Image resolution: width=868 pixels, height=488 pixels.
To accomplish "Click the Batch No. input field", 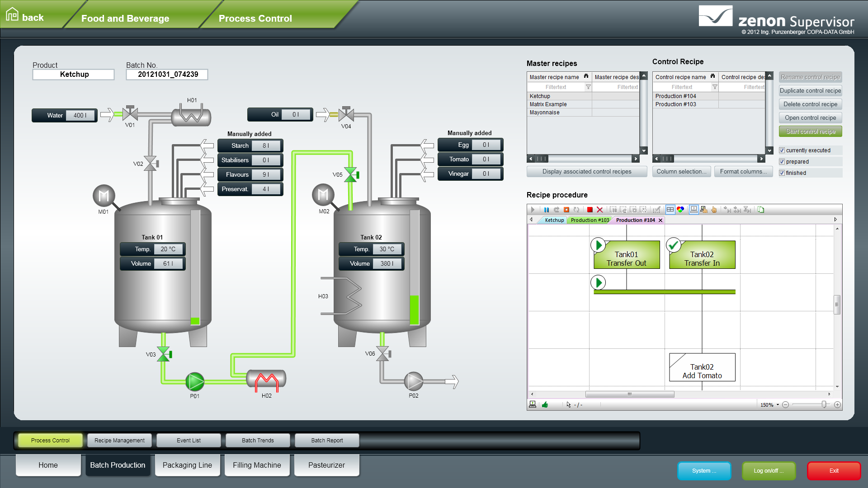I will pyautogui.click(x=167, y=75).
